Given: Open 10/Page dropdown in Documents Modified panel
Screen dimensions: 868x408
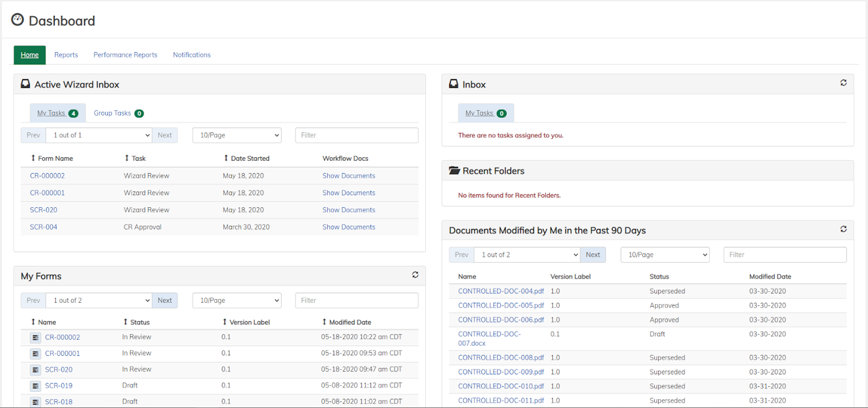Looking at the screenshot, I should [x=665, y=254].
